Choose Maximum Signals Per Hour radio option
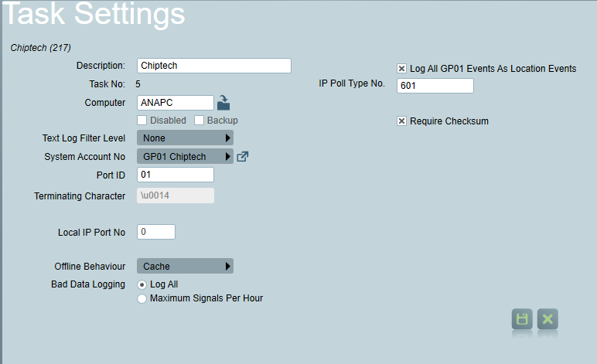This screenshot has height=364, width=597. click(x=142, y=298)
